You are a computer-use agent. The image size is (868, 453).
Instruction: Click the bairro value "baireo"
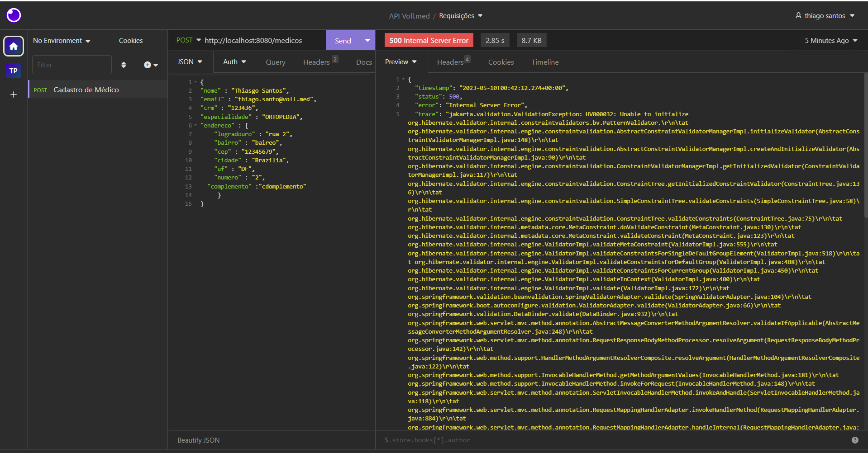[x=266, y=142]
